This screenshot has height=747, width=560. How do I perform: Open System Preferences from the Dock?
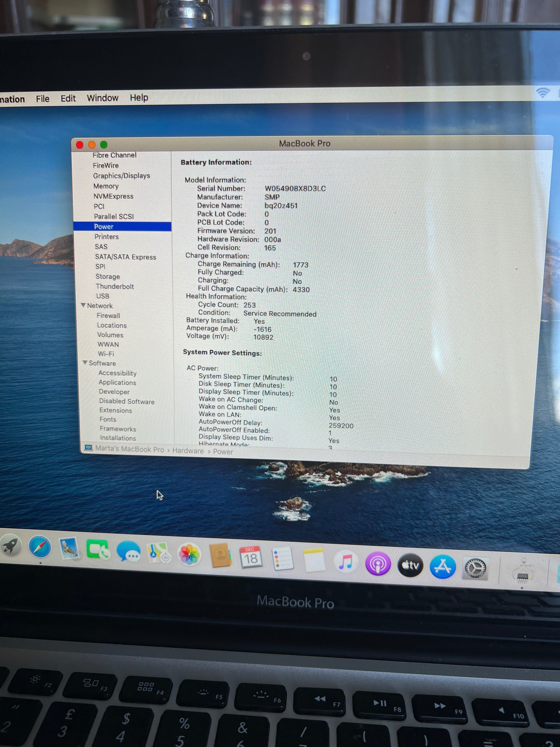coord(475,569)
